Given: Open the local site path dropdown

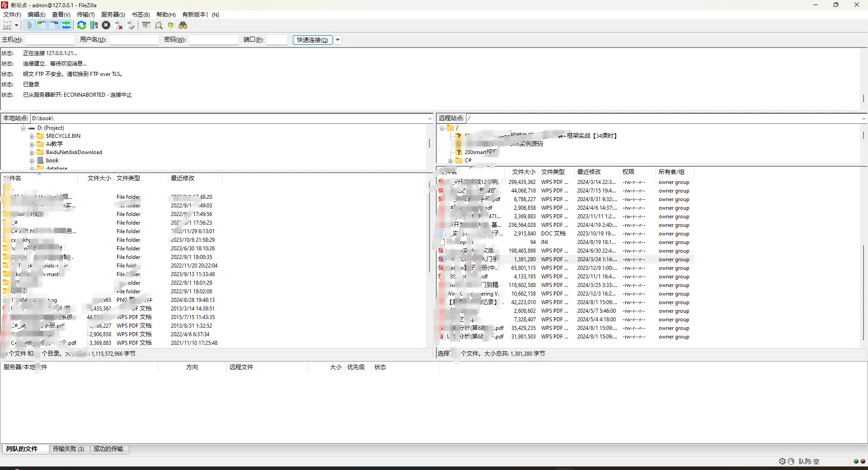Looking at the screenshot, I should click(x=429, y=119).
